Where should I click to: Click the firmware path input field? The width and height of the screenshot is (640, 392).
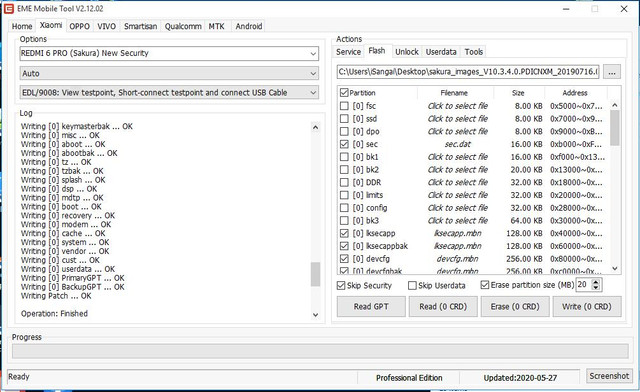(468, 72)
